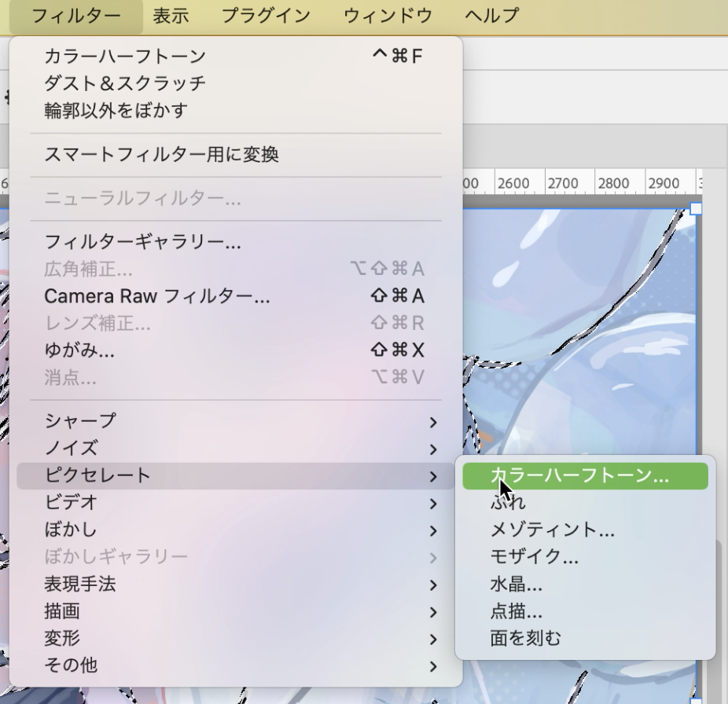This screenshot has height=704, width=728.
Task: Choose メゾティント... in submenu
Action: tap(585, 530)
